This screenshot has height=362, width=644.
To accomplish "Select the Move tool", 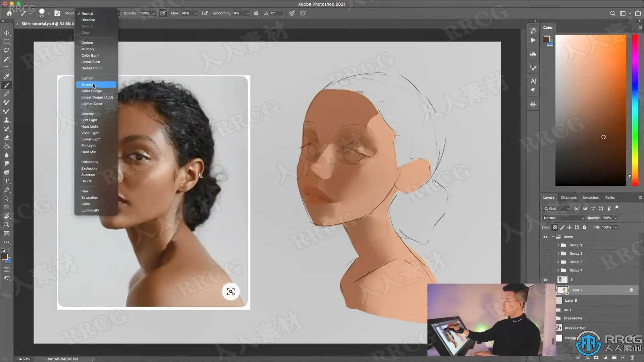I will 7,33.
